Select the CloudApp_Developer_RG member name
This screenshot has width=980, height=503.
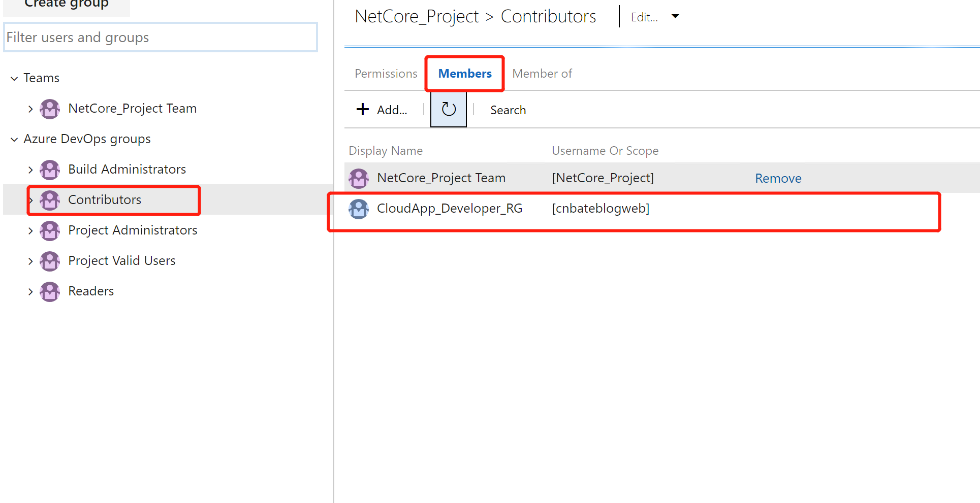point(450,208)
